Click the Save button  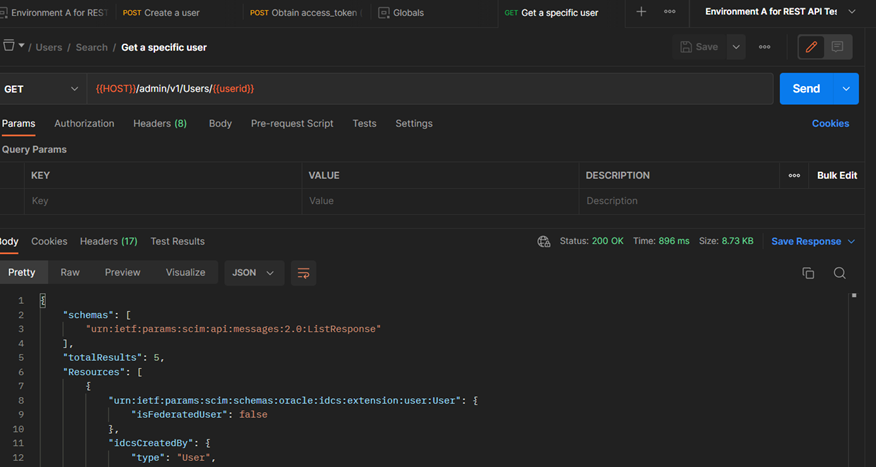699,47
